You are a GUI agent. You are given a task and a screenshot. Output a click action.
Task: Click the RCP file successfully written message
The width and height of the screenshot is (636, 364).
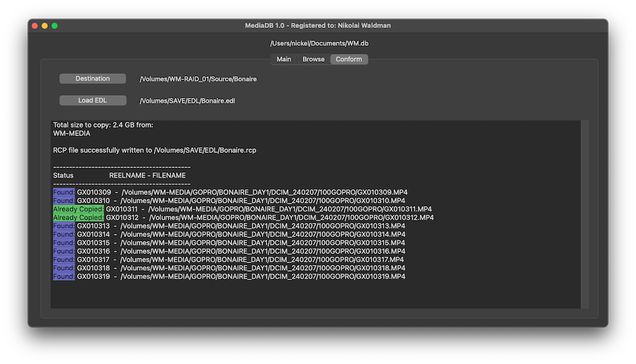pyautogui.click(x=155, y=151)
